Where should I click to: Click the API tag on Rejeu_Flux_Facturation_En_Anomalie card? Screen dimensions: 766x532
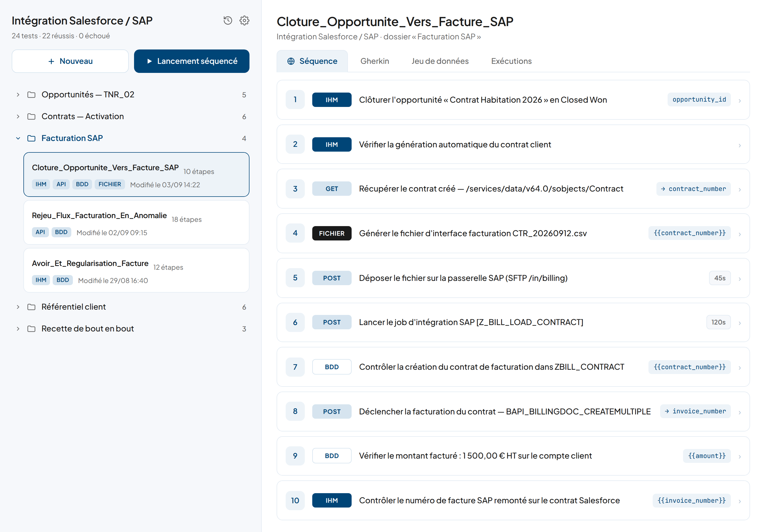coord(40,232)
